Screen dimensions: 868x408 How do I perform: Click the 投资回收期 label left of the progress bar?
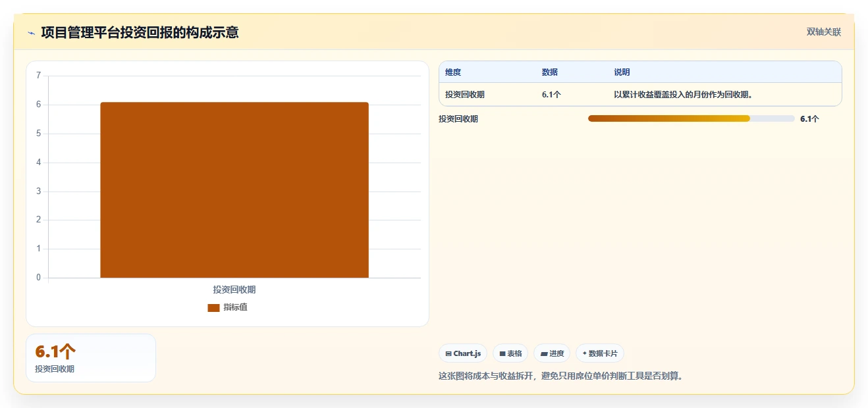(458, 119)
